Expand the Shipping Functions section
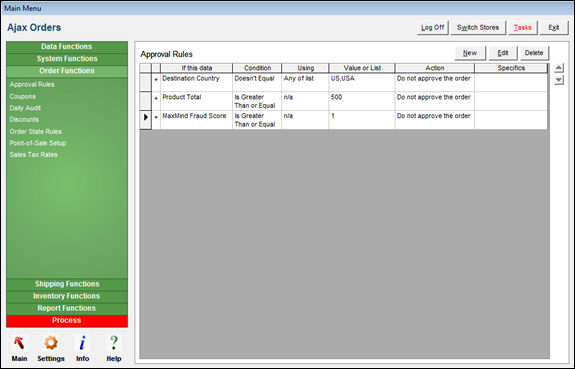 (x=67, y=284)
